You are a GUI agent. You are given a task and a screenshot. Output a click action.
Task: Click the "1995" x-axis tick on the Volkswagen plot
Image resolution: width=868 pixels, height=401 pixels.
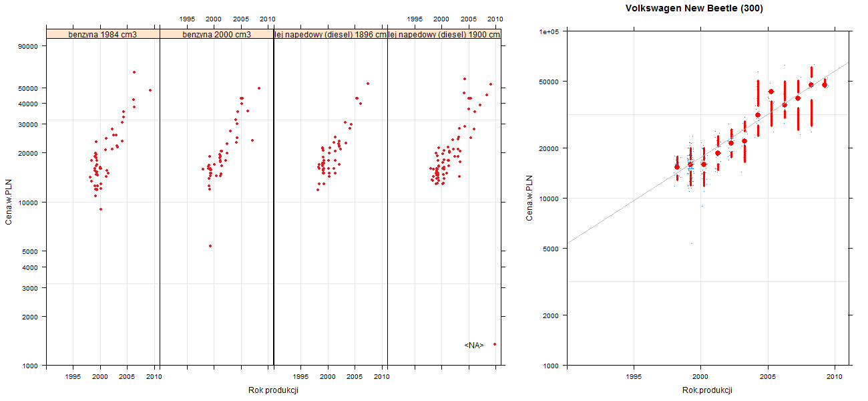(634, 378)
